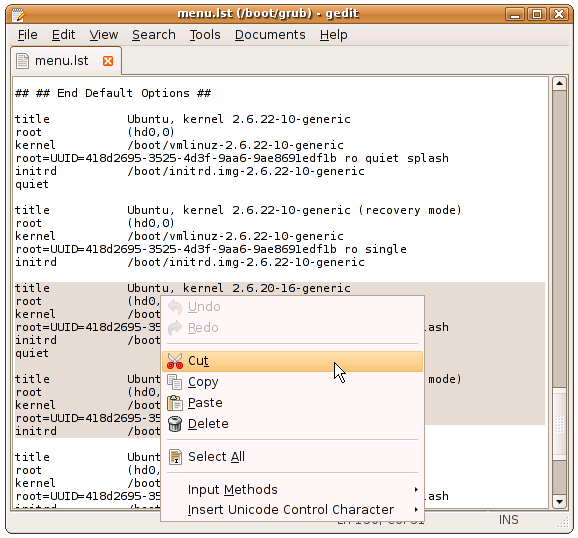Click the scissors icon beside Cut
The width and height of the screenshot is (578, 538).
pos(174,361)
